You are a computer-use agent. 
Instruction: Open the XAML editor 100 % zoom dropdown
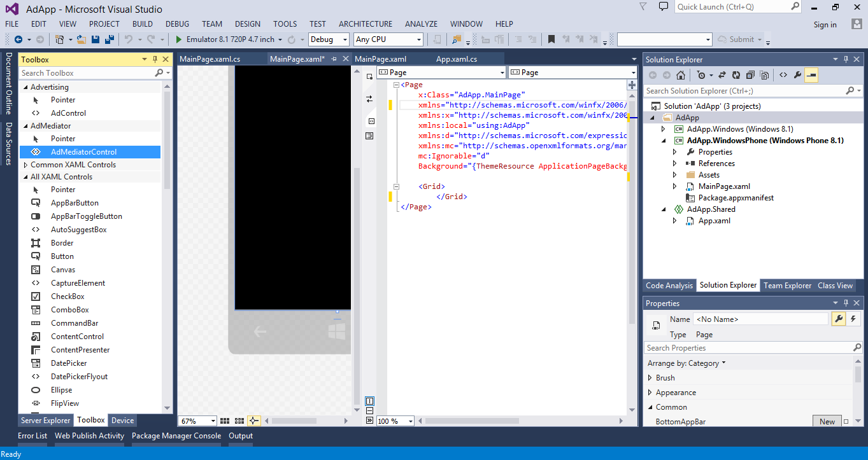click(395, 421)
